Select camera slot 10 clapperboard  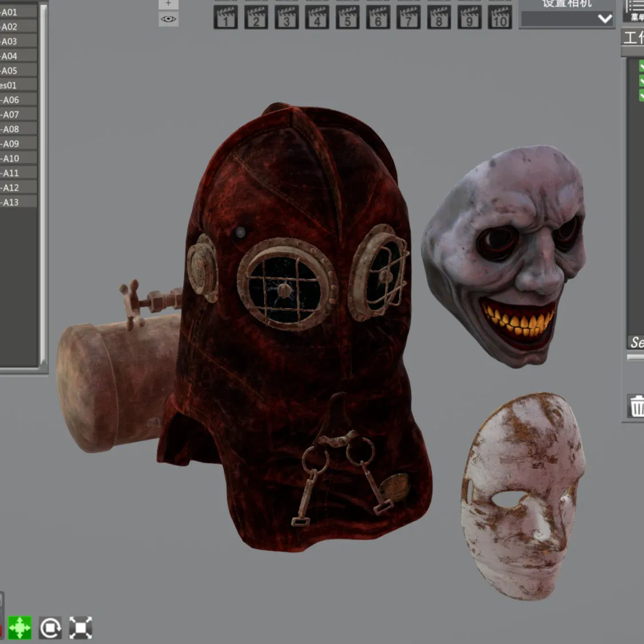click(500, 17)
